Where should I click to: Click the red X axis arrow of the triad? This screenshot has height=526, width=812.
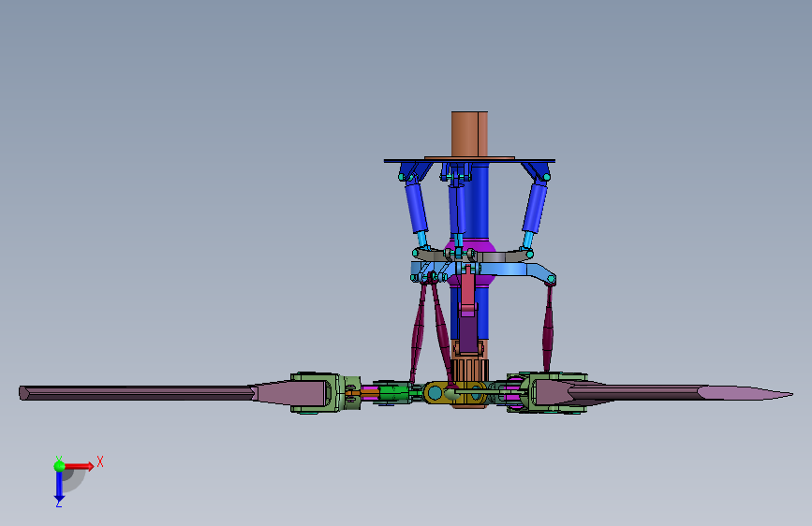coord(81,466)
